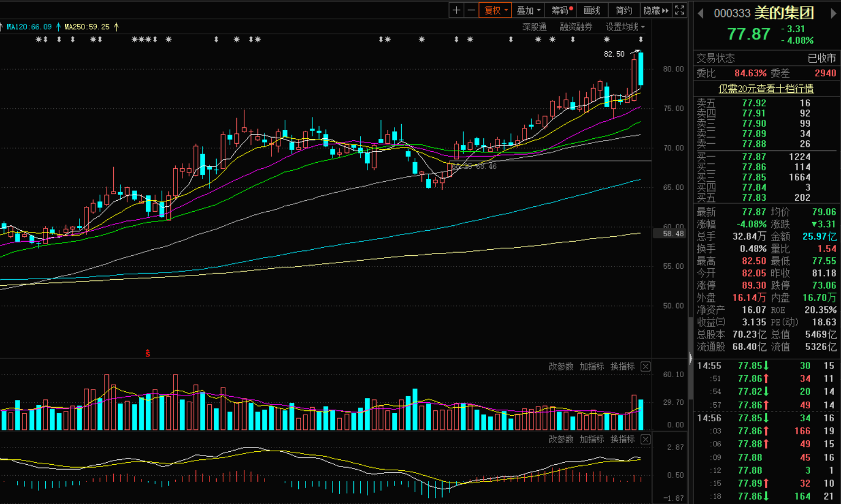
Task: Select the 融资融券 tab
Action: (575, 27)
